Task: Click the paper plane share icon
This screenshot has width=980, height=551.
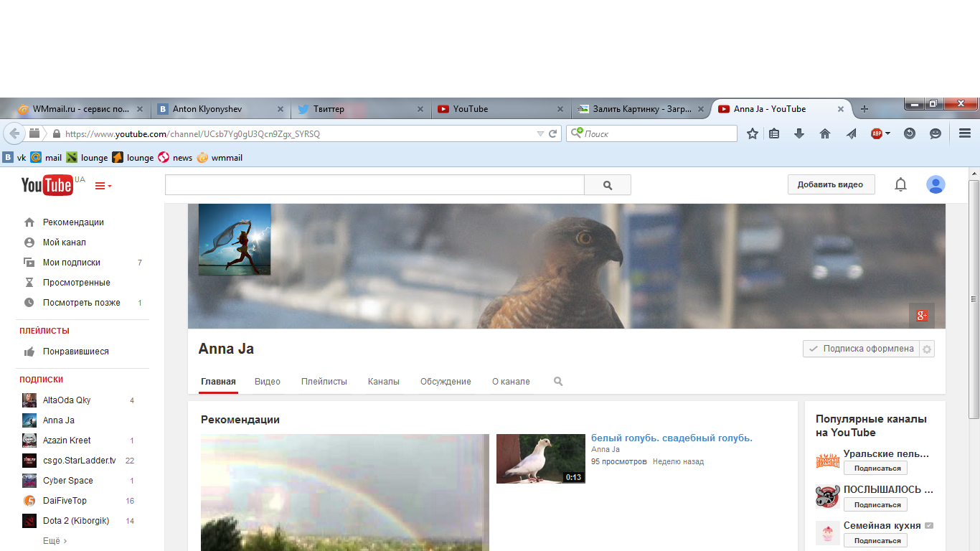Action: (x=851, y=133)
